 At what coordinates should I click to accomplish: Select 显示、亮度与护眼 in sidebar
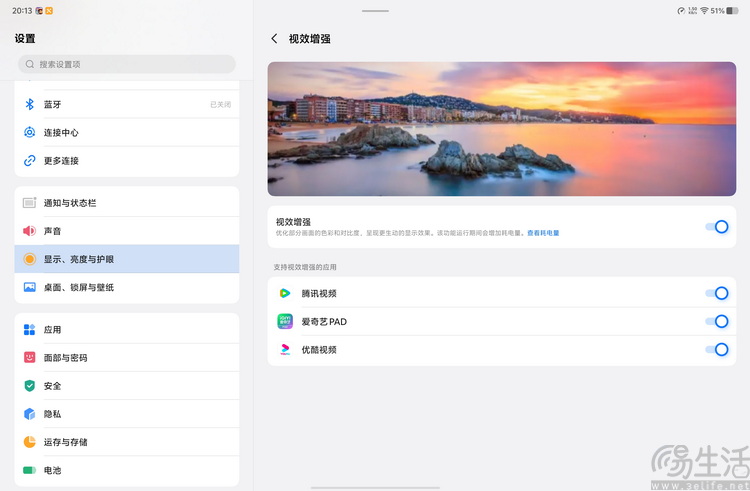pyautogui.click(x=127, y=259)
